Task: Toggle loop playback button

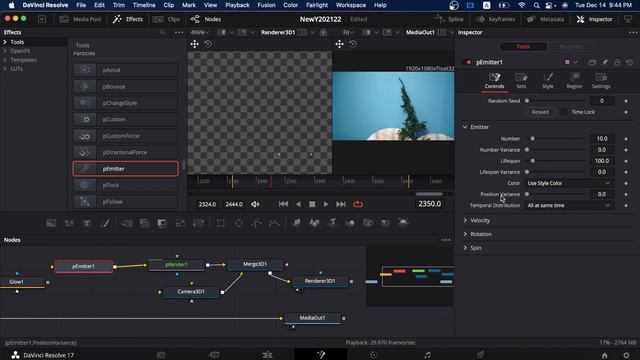Action: pyautogui.click(x=358, y=204)
